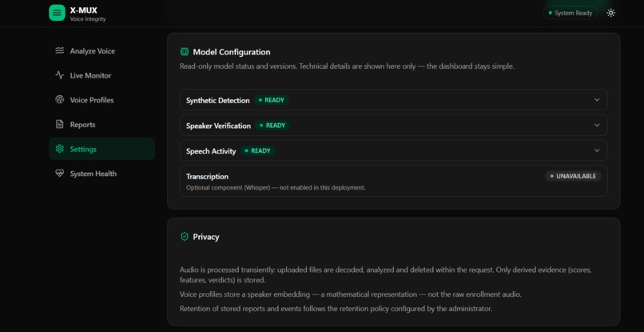Click the 'Voice profiles store a speaker embedding' line
Image resolution: width=644 pixels, height=332 pixels.
(351, 294)
